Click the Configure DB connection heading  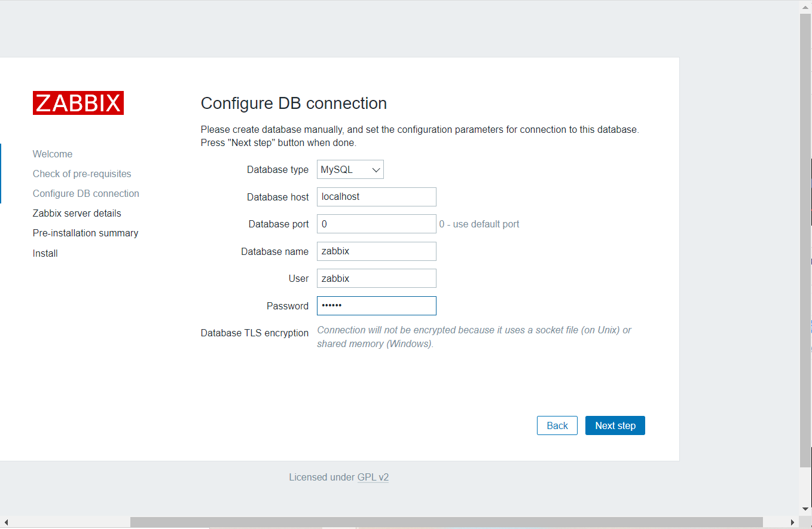click(294, 104)
